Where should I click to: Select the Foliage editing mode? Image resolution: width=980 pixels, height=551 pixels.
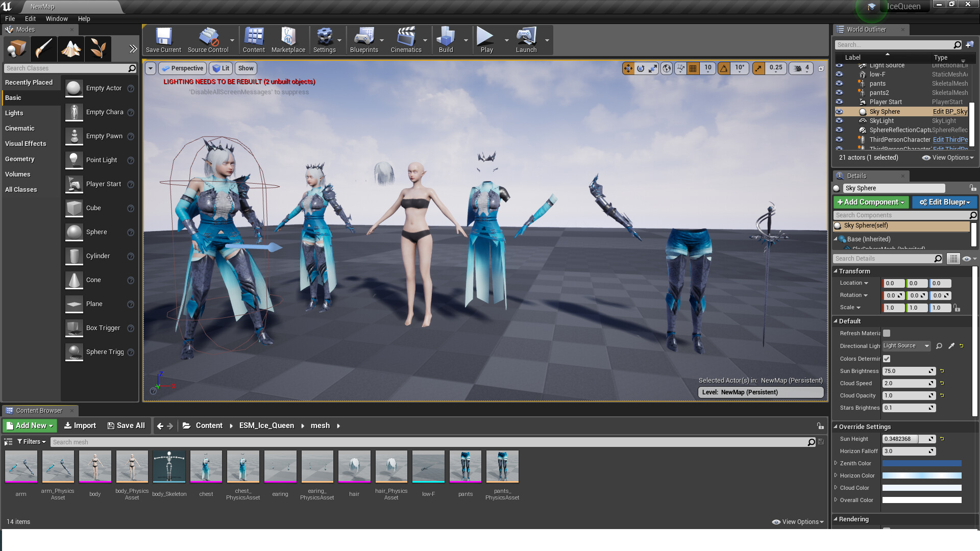point(98,48)
